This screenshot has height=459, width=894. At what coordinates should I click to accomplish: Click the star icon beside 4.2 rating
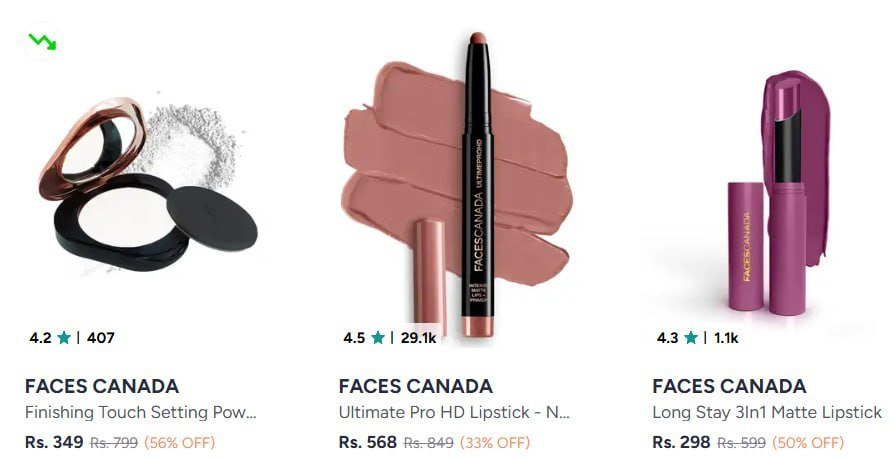pyautogui.click(x=64, y=338)
